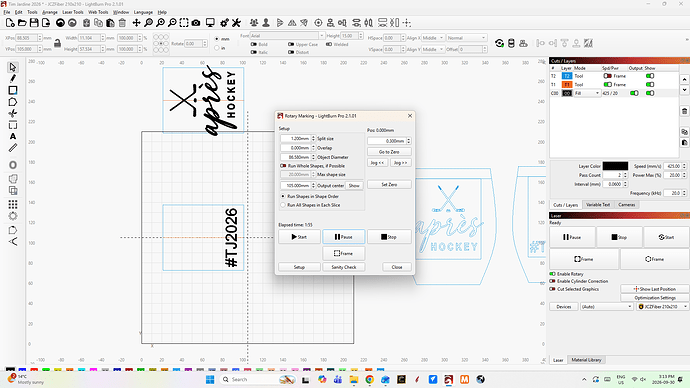Toggle the aspect ratio lock icon
Screen dimensions: 690x388
57,43
